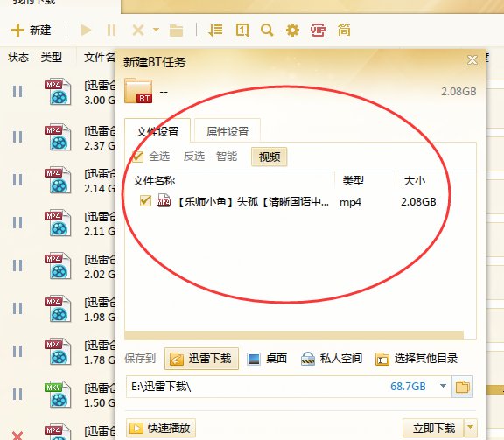This screenshot has width=504, height=440.
Task: Click 选择其他目录 option
Action: coord(416,359)
